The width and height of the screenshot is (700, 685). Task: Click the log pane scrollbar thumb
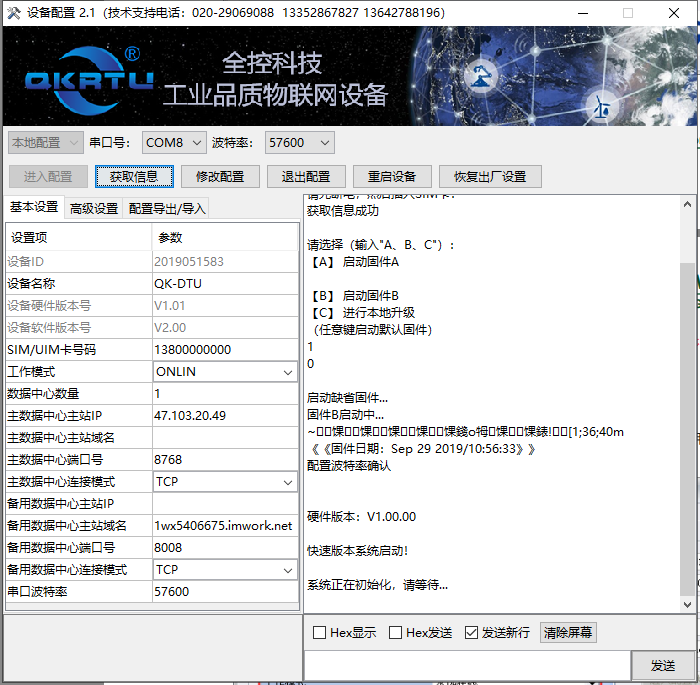pos(688,429)
